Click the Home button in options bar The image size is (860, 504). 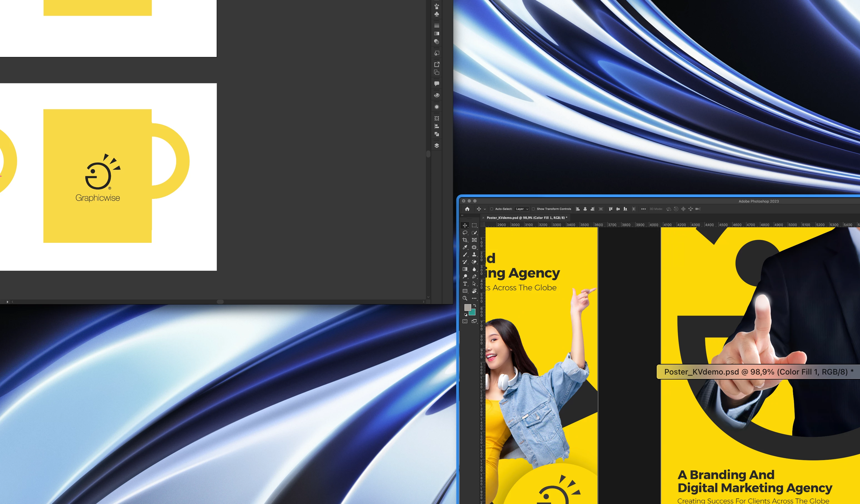pyautogui.click(x=467, y=209)
